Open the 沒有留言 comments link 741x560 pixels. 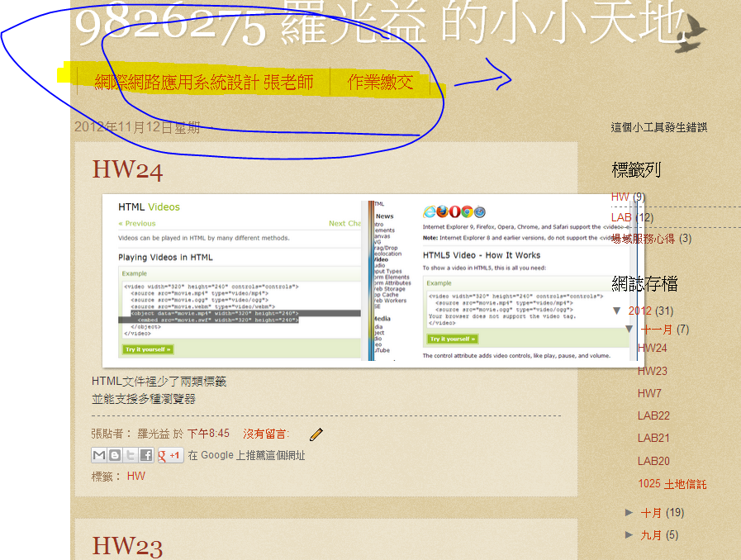(x=264, y=434)
